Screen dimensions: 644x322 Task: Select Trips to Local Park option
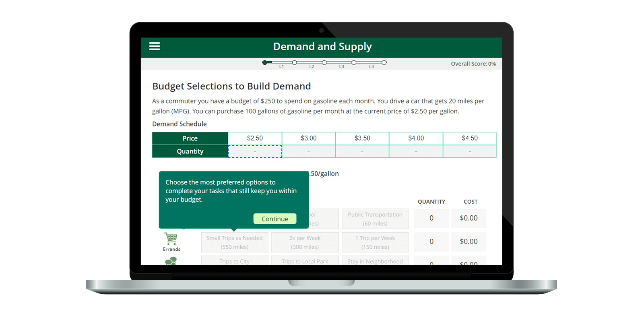(x=305, y=261)
